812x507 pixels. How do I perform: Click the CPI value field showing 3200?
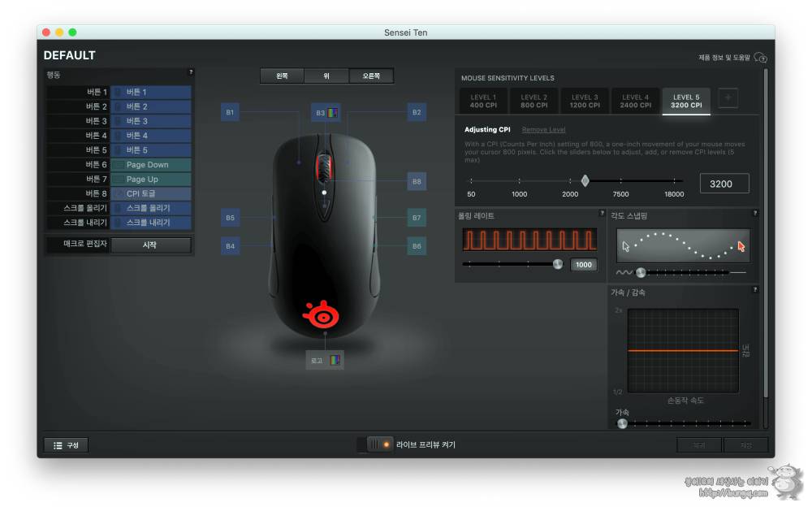pos(724,184)
